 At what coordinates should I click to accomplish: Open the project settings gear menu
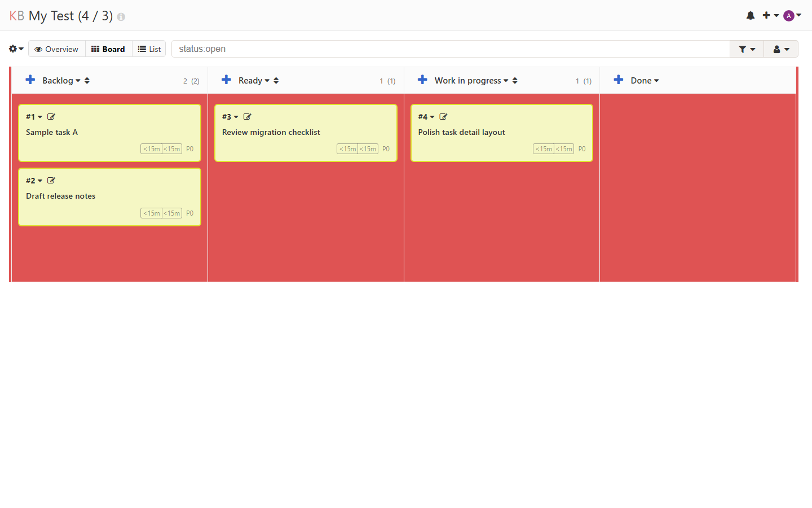[16, 49]
